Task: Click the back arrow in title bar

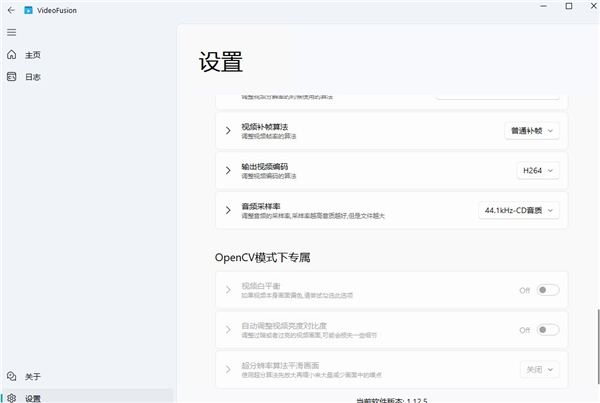Action: (x=11, y=8)
